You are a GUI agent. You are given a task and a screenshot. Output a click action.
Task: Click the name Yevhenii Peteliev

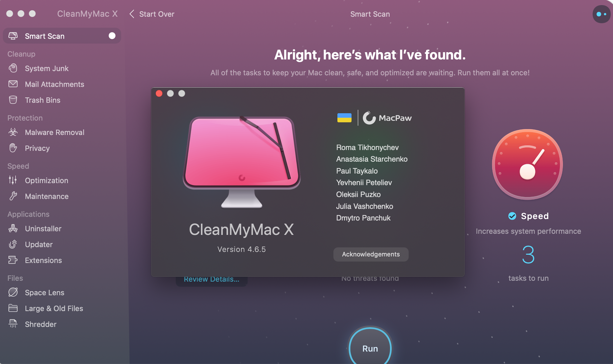point(364,183)
